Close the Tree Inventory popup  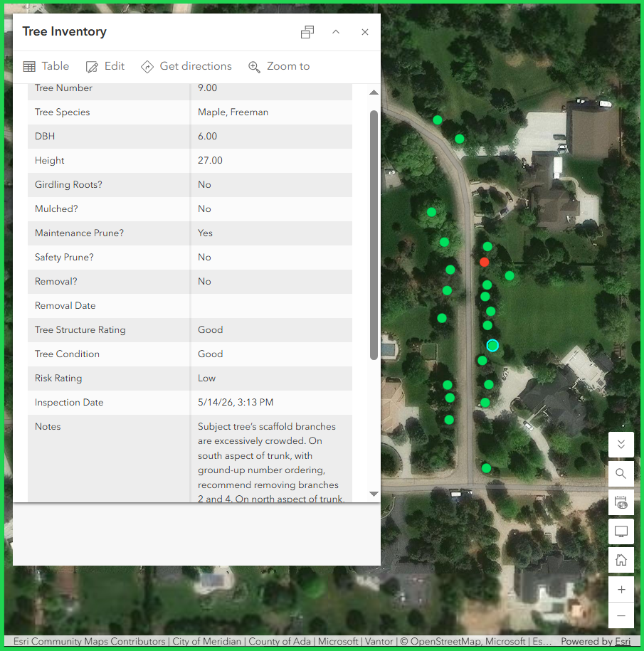coord(365,32)
